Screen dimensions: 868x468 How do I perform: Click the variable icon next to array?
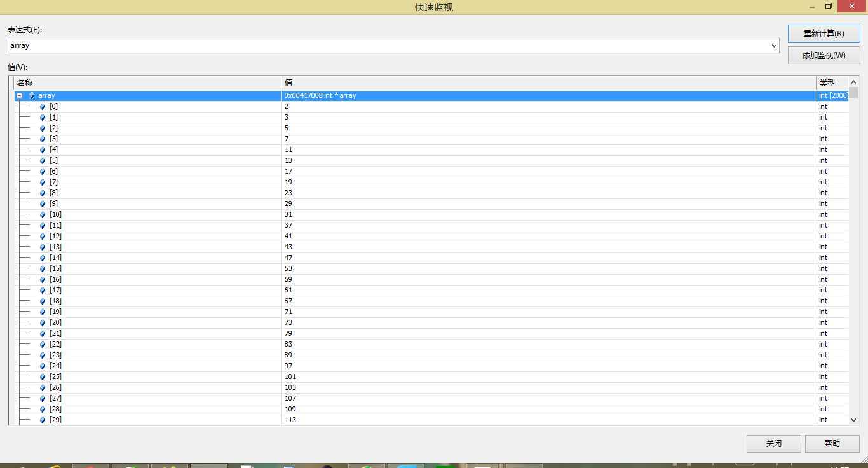coord(32,95)
